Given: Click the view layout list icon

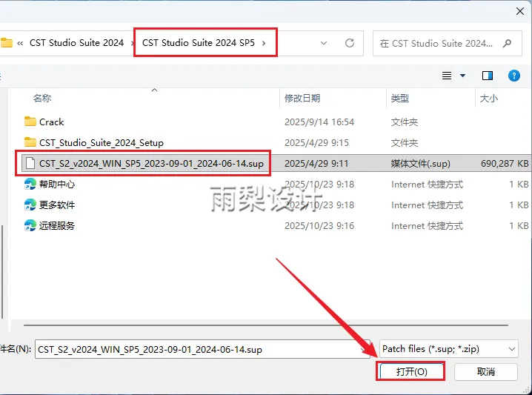Looking at the screenshot, I should coord(447,76).
